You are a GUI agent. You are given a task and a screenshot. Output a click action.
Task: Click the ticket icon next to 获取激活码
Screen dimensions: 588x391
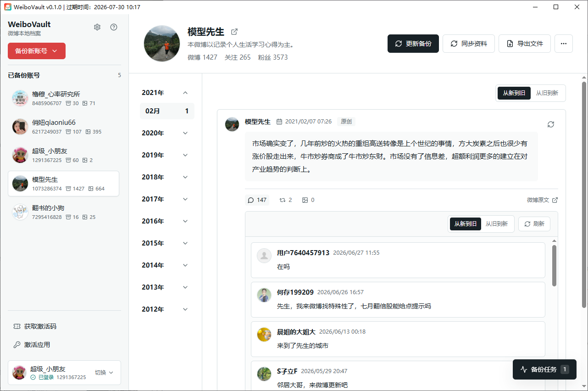17,326
